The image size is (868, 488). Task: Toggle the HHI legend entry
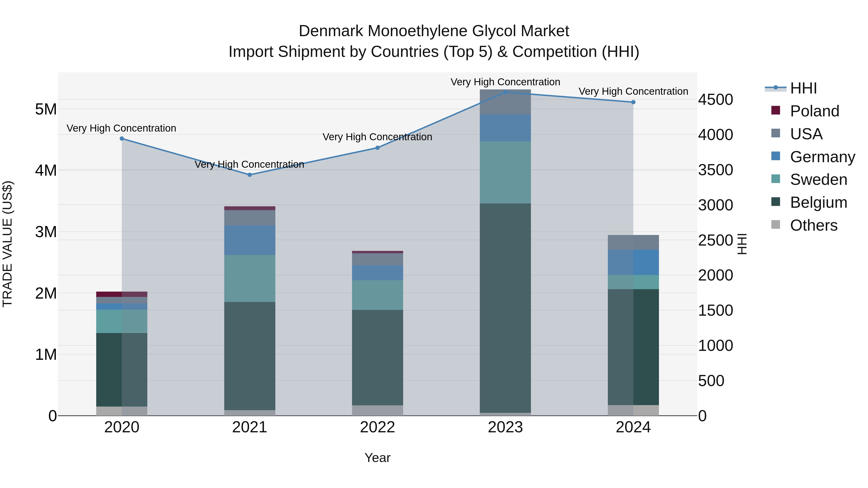point(791,88)
